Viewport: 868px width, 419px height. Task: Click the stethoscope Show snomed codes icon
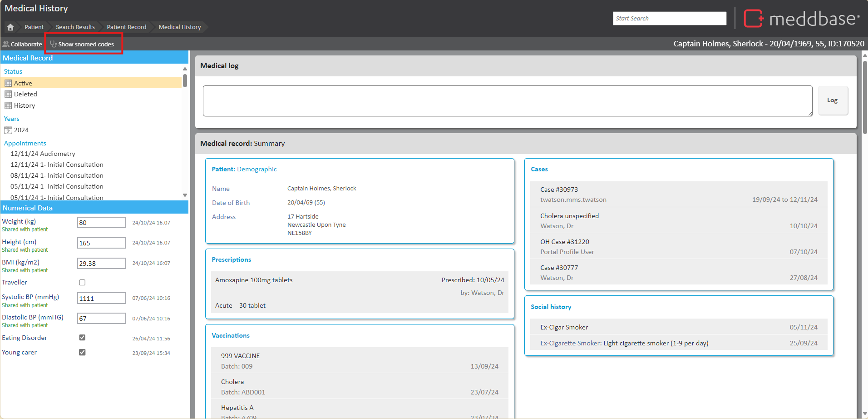pyautogui.click(x=53, y=44)
